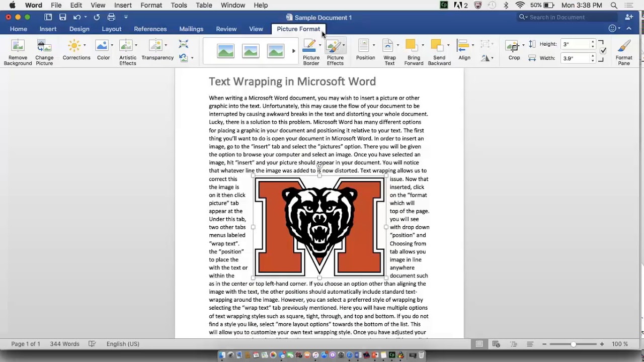Open the Table menu in menu bar
The image size is (644, 362).
[204, 5]
